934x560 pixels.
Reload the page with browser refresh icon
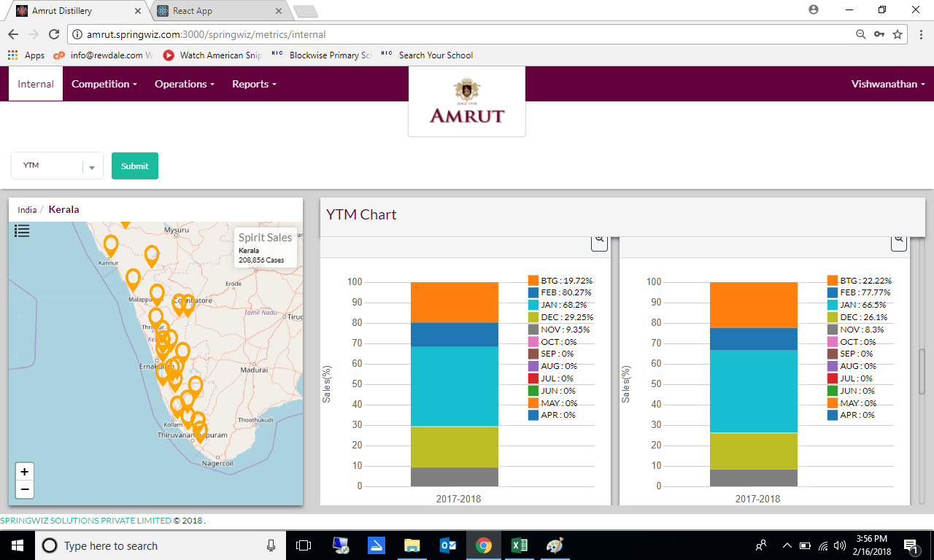pos(54,34)
